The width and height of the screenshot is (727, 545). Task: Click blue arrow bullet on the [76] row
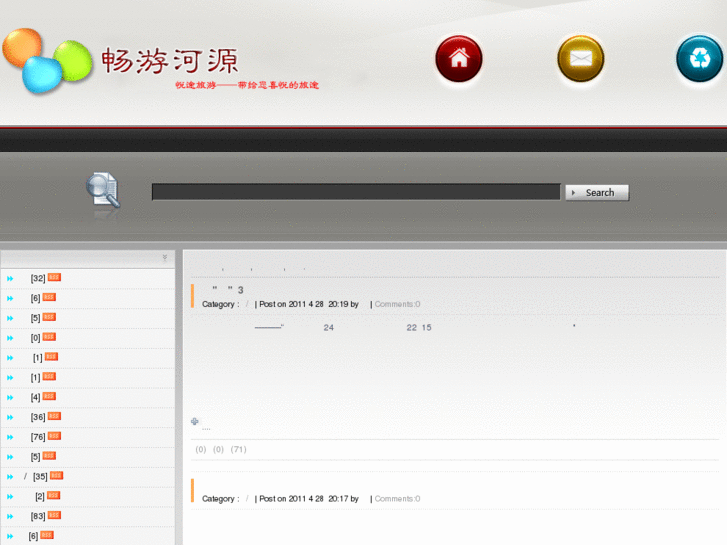10,437
